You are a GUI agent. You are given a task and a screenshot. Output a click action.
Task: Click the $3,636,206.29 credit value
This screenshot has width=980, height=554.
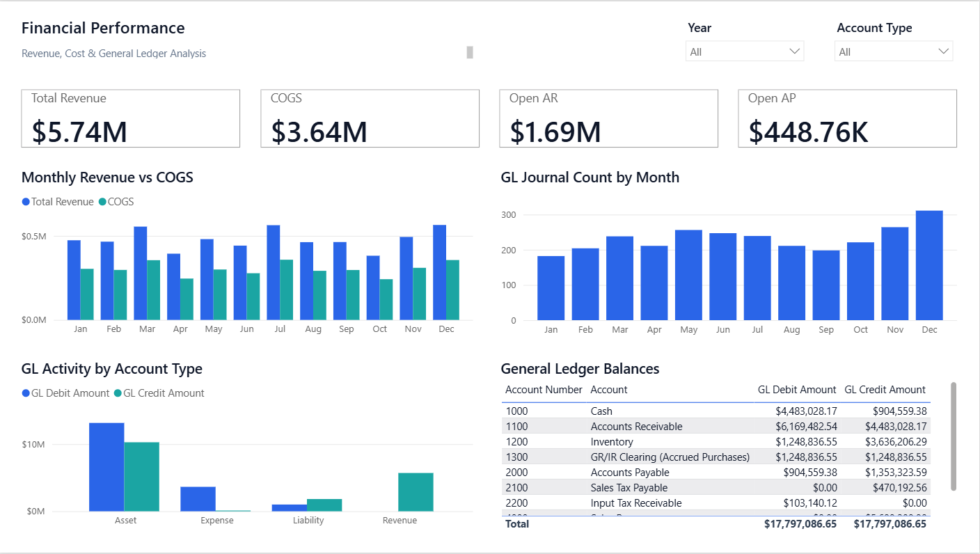tap(896, 442)
